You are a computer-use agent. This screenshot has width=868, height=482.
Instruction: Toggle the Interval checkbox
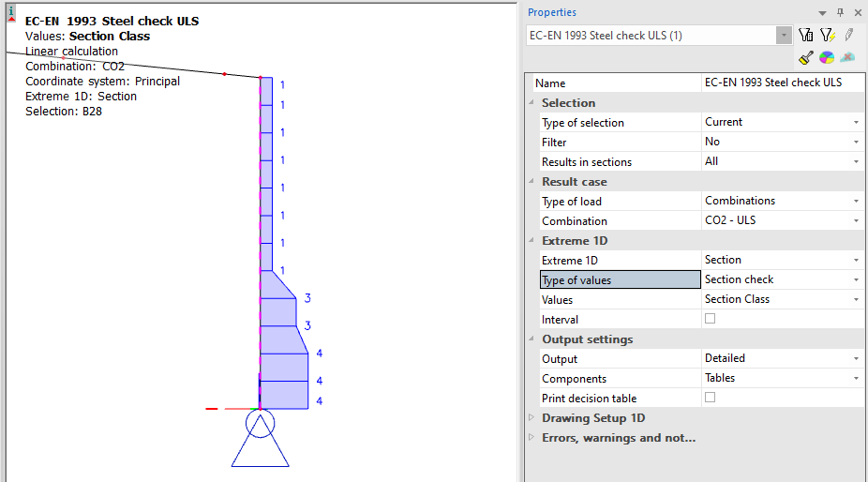[x=710, y=319]
